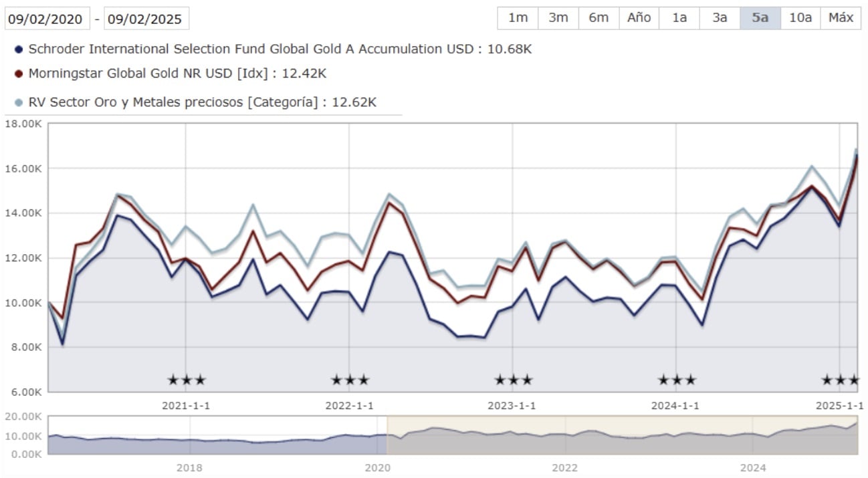Screen dimensions: 868x478
Task: Select the 10a time range
Action: [x=800, y=18]
